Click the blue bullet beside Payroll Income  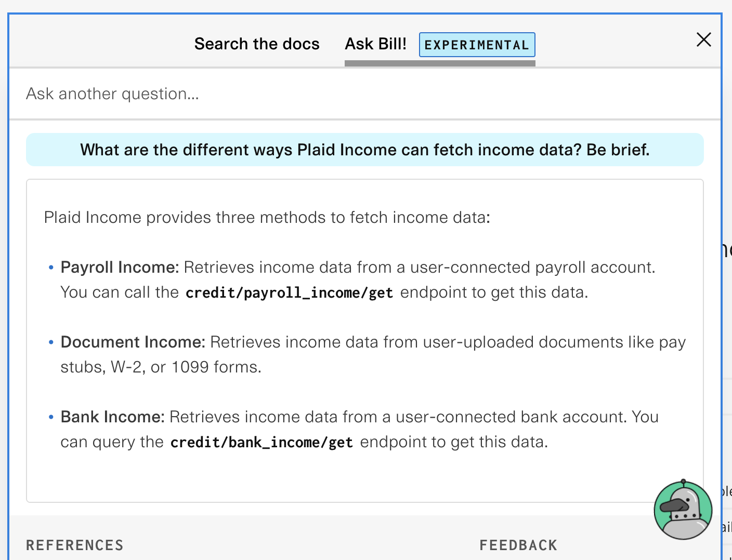click(50, 267)
